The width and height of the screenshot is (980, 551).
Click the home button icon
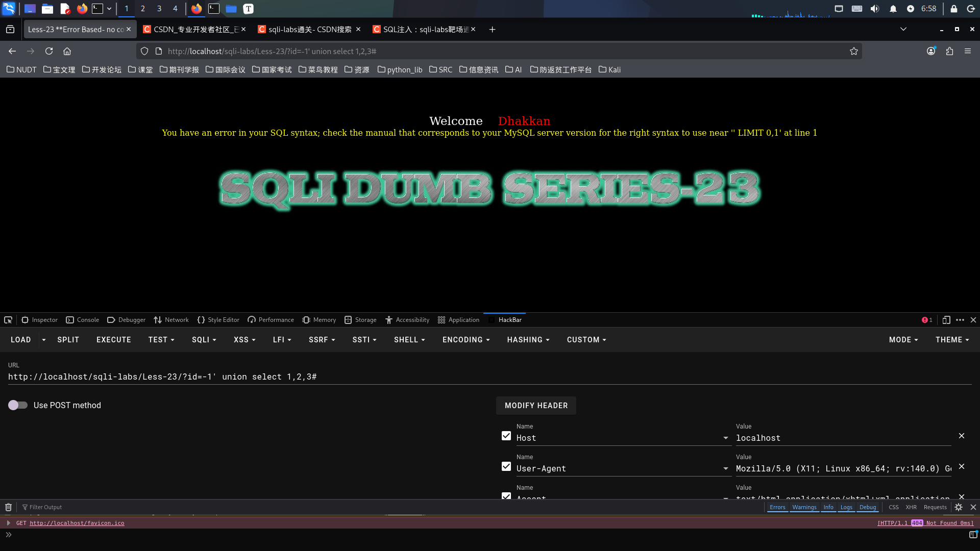pyautogui.click(x=67, y=51)
